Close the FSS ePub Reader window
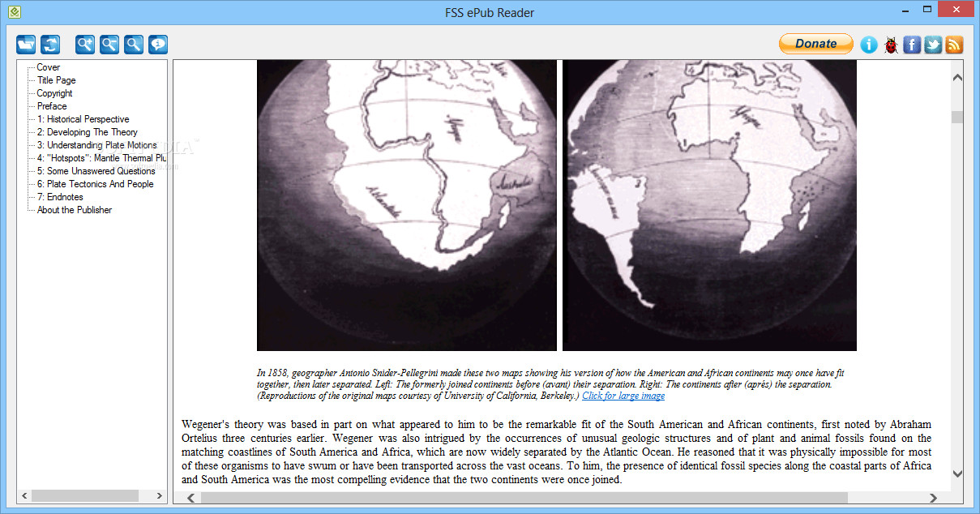980x514 pixels. [956, 10]
